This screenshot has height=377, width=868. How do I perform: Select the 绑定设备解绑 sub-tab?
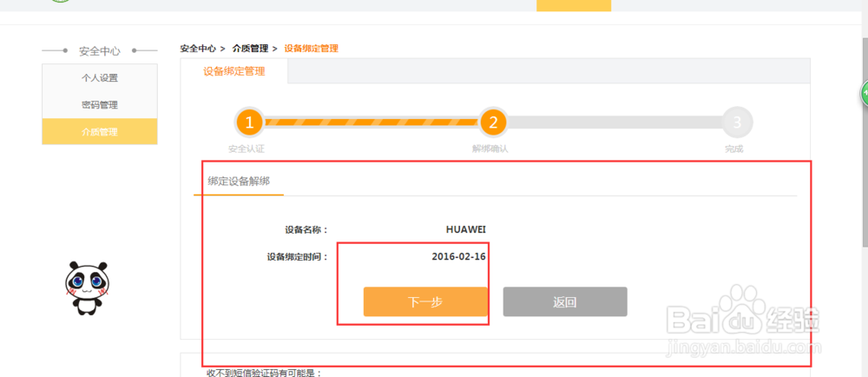pos(239,181)
